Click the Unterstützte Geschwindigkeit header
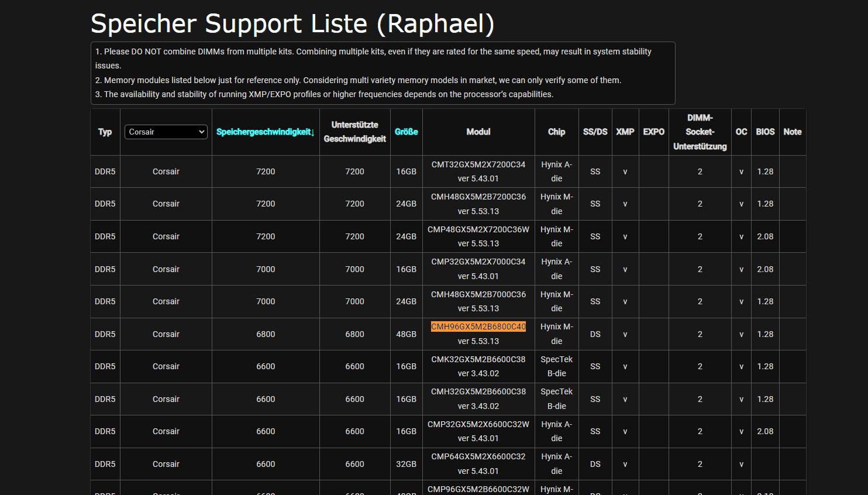This screenshot has height=495, width=868. pos(354,132)
